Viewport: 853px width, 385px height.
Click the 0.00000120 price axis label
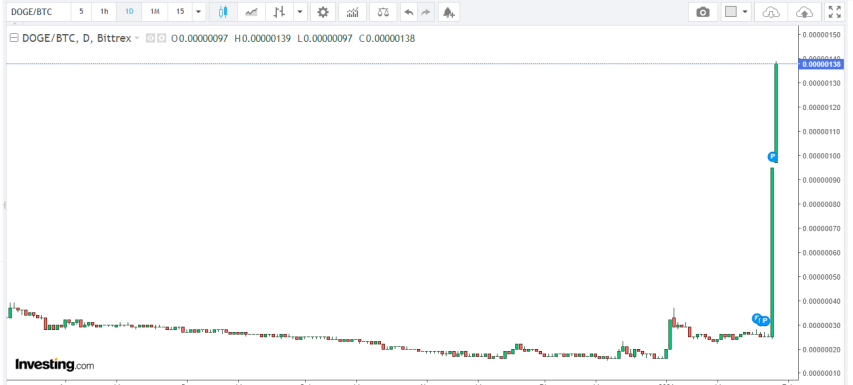click(x=821, y=107)
